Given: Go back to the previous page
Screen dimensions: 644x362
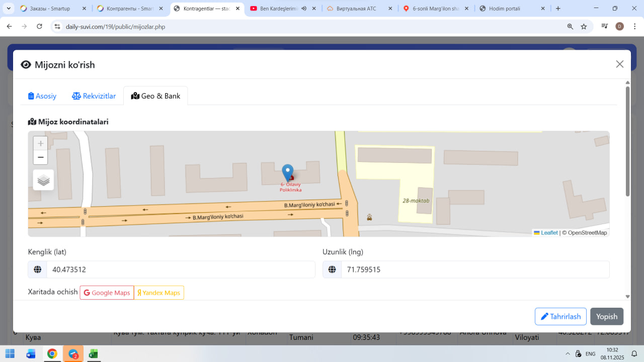Looking at the screenshot, I should coord(9,27).
